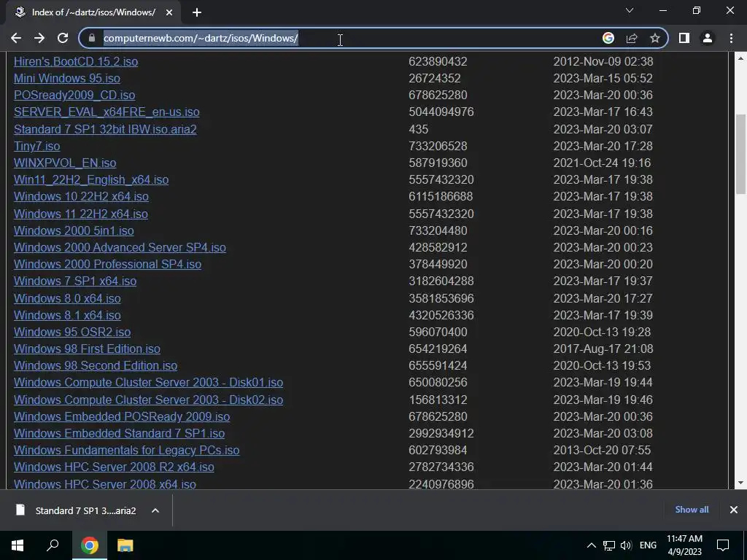Open the Windows 10 22H2 x64.iso link
Viewport: 747px width, 560px height.
pyautogui.click(x=81, y=196)
